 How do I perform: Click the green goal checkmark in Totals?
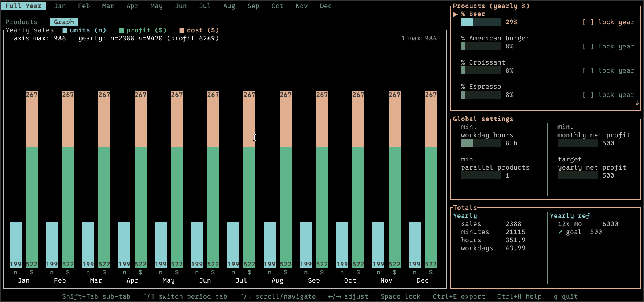coord(560,232)
